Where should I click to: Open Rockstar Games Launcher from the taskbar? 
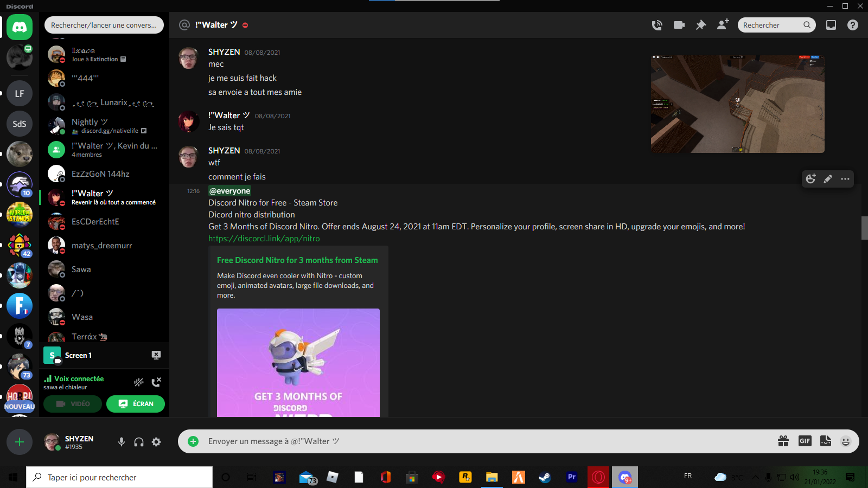(465, 477)
